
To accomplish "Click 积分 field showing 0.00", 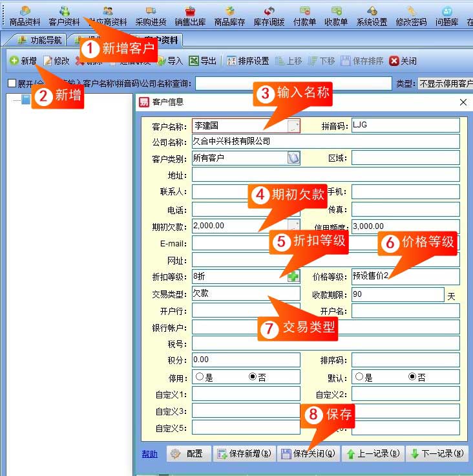I will pyautogui.click(x=246, y=360).
